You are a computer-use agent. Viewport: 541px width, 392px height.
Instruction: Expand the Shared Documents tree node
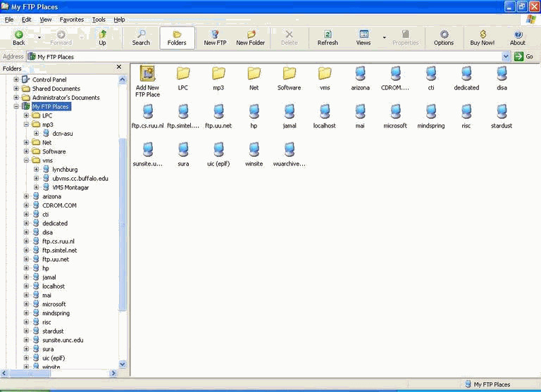(16, 89)
